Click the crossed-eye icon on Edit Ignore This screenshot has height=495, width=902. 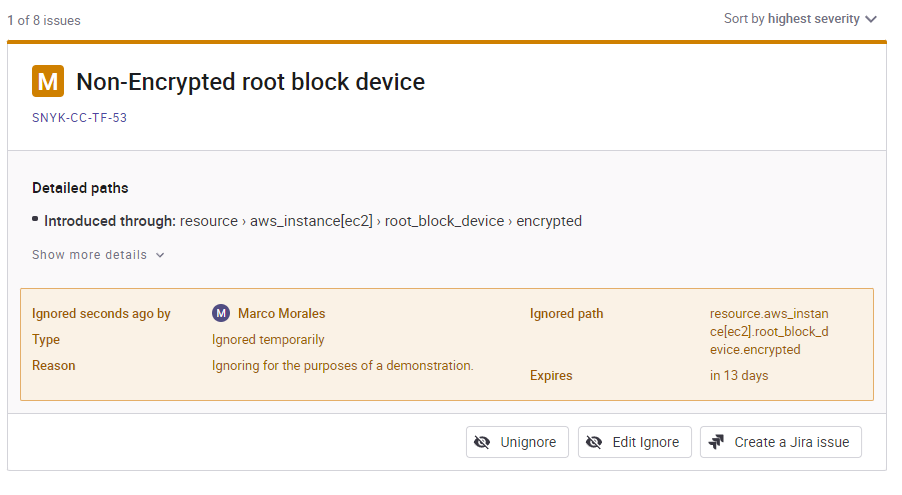[x=594, y=442]
